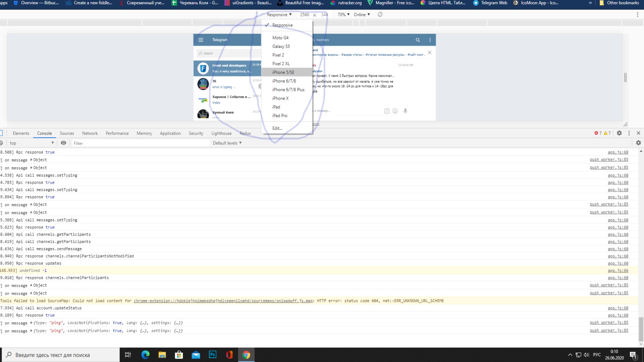
Task: Open Microsoft Store from taskbar
Action: pos(179,355)
